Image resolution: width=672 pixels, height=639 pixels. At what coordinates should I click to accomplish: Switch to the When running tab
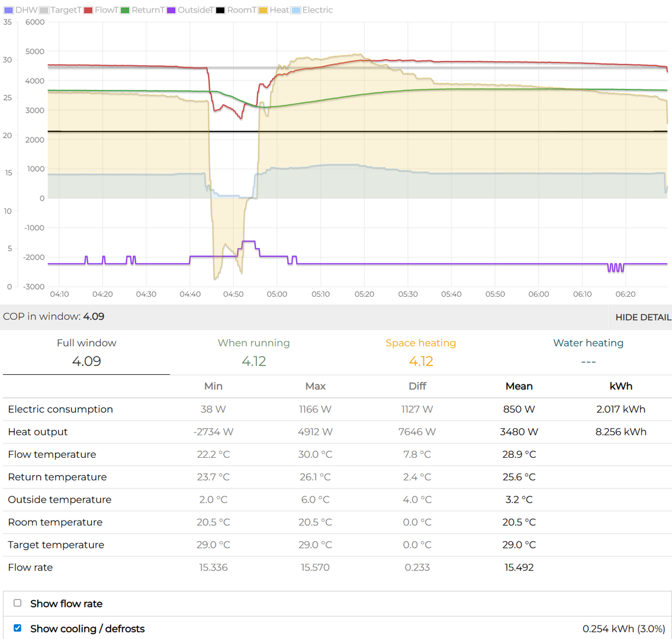click(253, 352)
